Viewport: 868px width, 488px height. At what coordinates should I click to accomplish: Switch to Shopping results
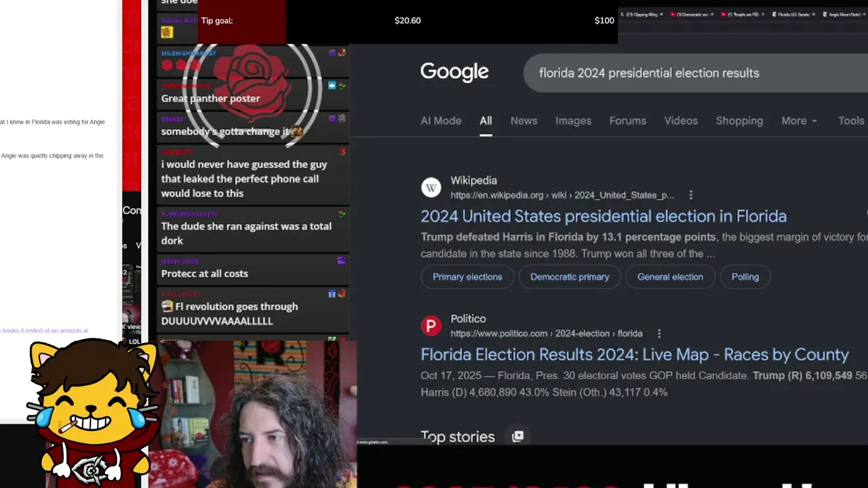click(x=739, y=121)
